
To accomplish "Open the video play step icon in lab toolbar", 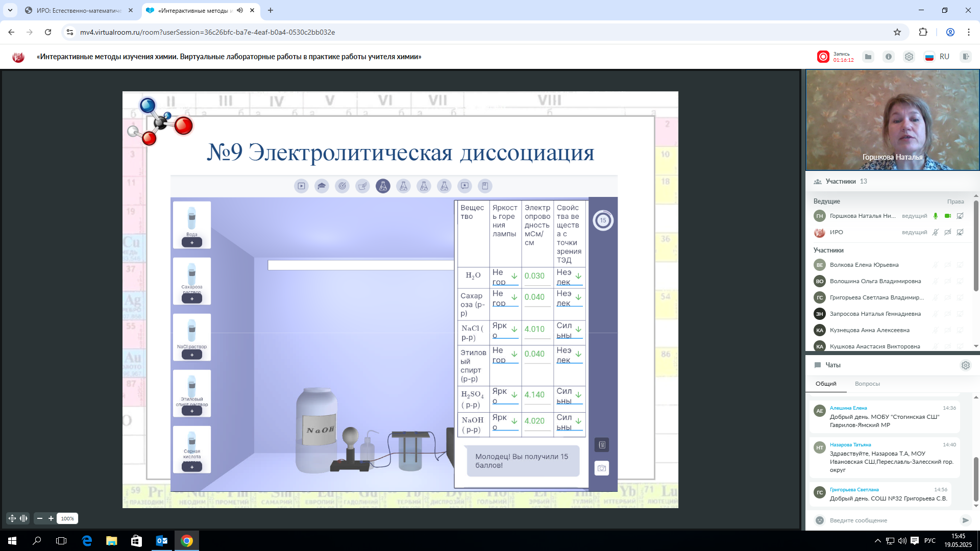I will tap(301, 186).
